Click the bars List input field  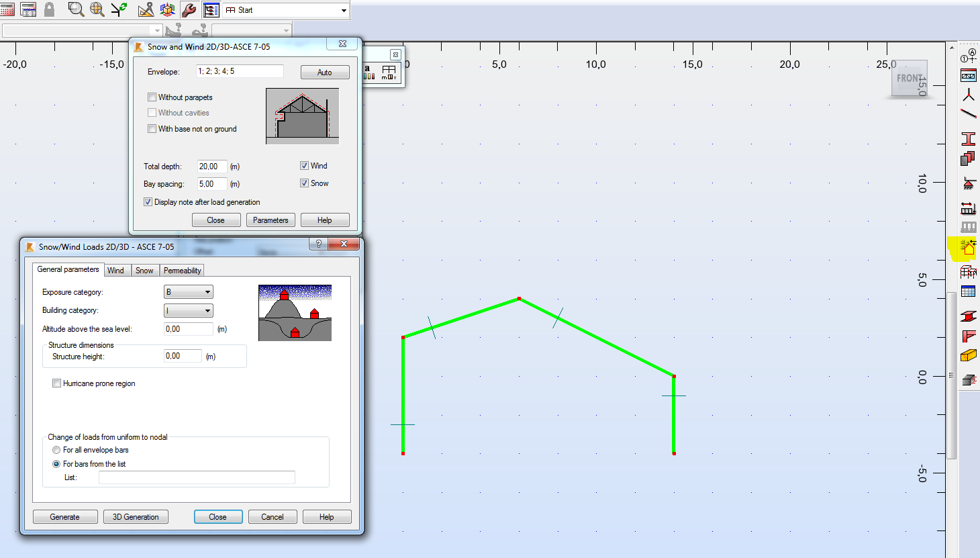(x=197, y=477)
